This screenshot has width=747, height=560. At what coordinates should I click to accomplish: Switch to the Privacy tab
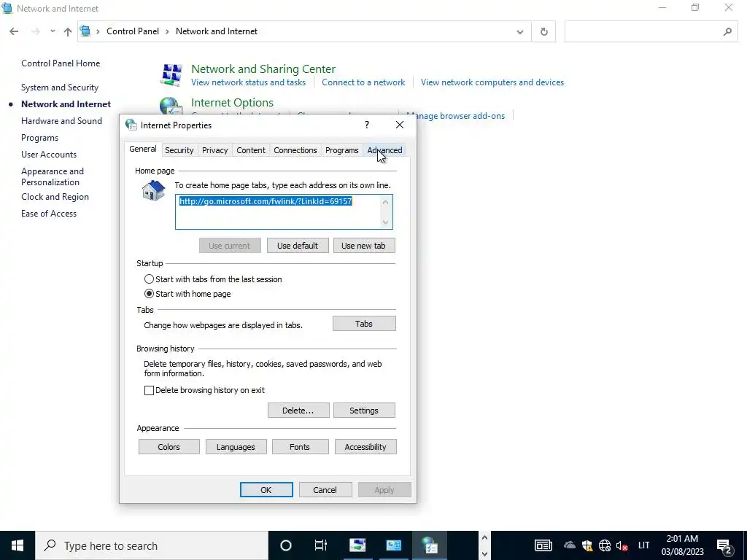[215, 150]
